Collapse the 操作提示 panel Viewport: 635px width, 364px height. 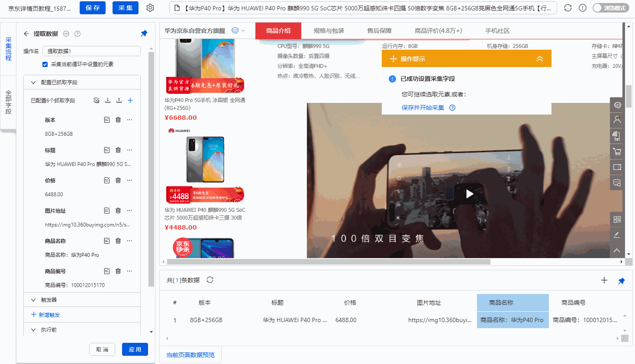pyautogui.click(x=539, y=59)
